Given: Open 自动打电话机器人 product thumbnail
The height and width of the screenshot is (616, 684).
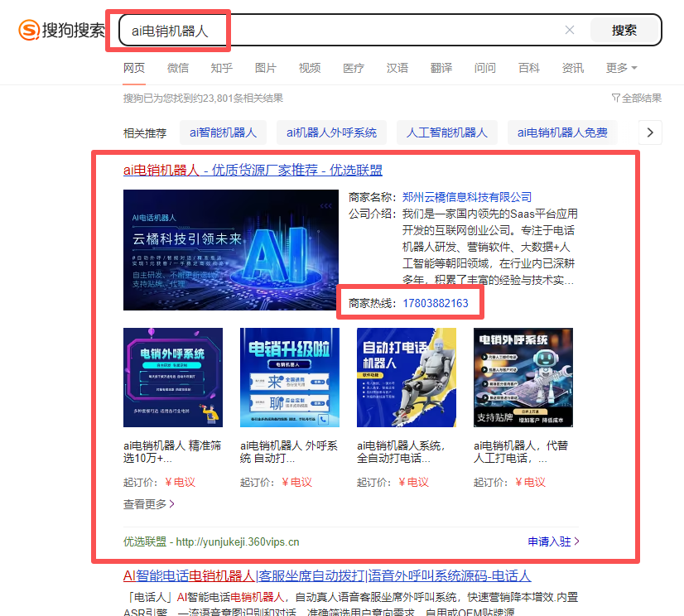Looking at the screenshot, I should click(x=406, y=378).
